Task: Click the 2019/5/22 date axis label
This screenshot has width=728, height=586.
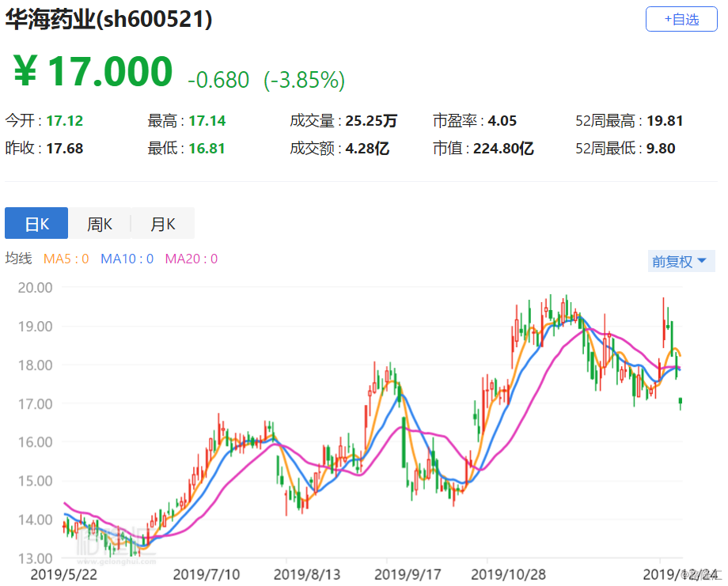Action: point(64,574)
